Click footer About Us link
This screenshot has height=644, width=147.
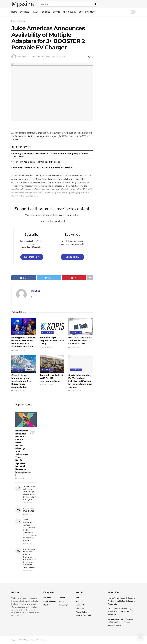(x=79, y=601)
